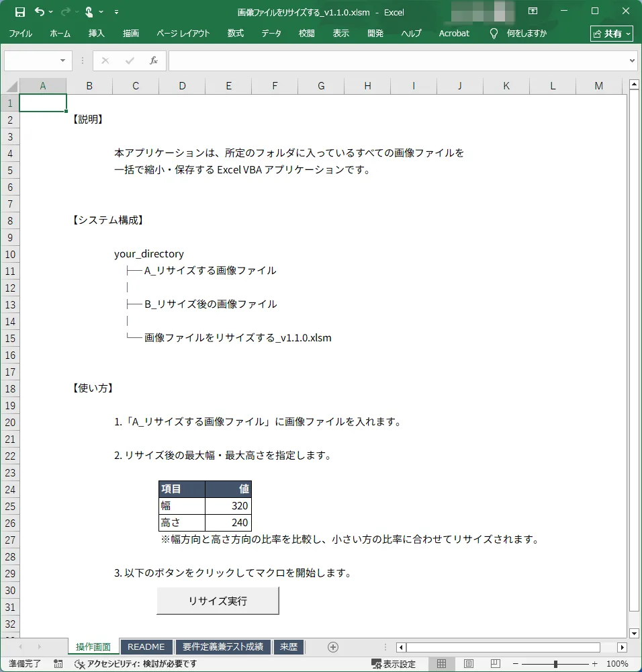Switch to Page Break Preview view
This screenshot has width=642, height=672.
pyautogui.click(x=496, y=664)
